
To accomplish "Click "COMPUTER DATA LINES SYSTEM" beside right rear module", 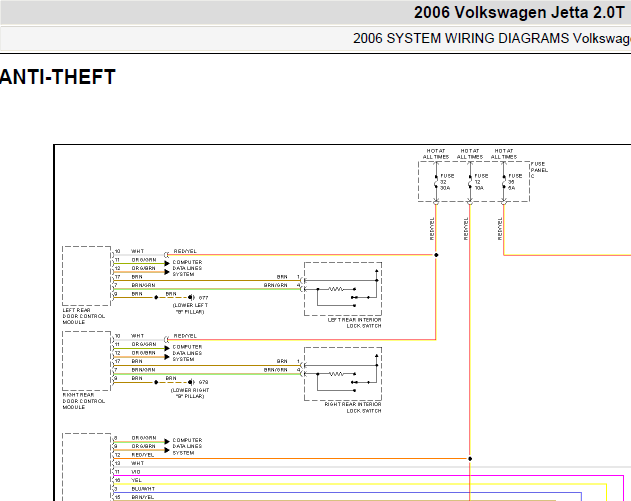I will [x=187, y=353].
